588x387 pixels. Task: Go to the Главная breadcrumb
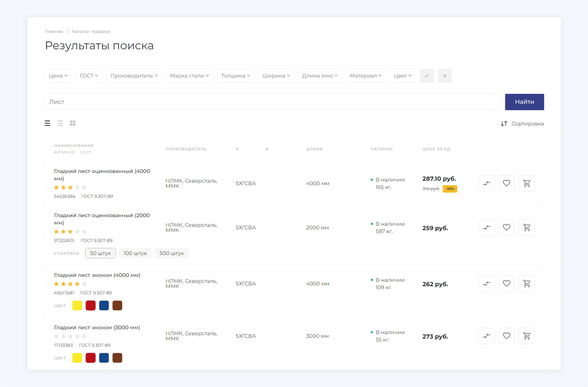point(54,31)
